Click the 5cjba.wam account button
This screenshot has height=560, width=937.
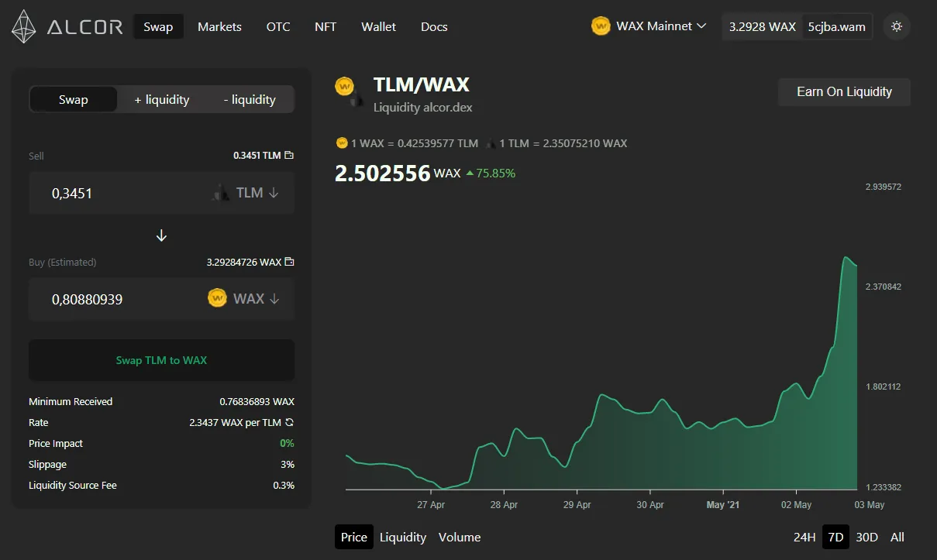click(837, 26)
